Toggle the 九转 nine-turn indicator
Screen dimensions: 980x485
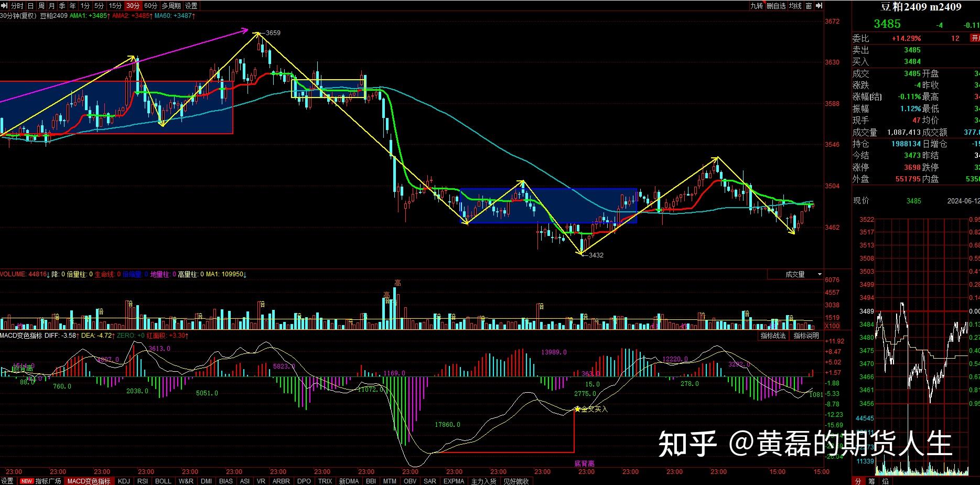coord(757,6)
